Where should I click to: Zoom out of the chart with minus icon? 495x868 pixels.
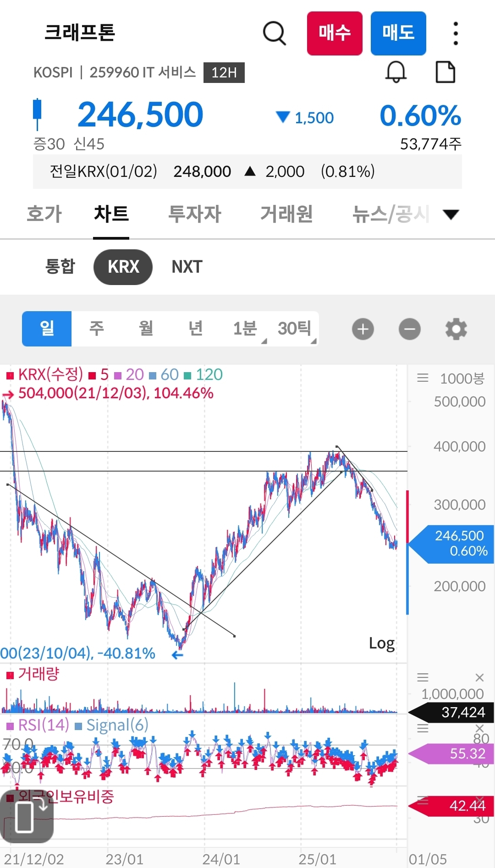click(x=409, y=329)
